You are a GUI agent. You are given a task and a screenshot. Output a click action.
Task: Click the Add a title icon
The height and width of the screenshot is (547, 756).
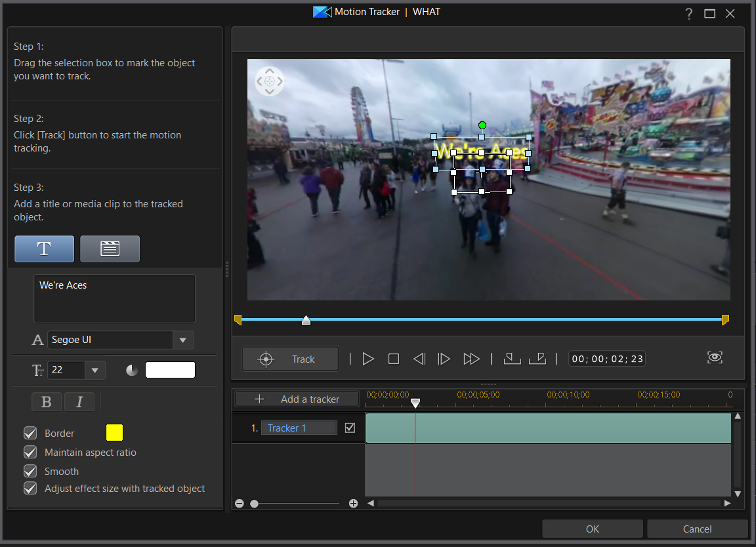coord(44,249)
